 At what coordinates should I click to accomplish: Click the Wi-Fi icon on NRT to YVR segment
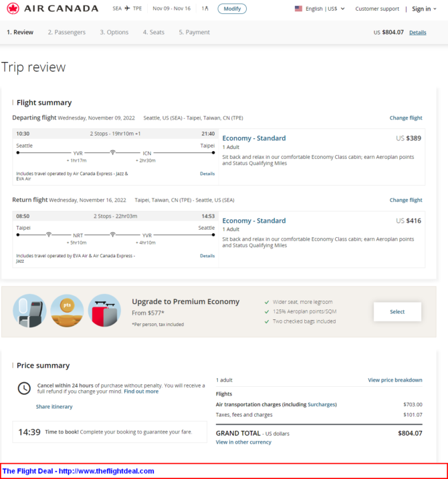coord(113,234)
